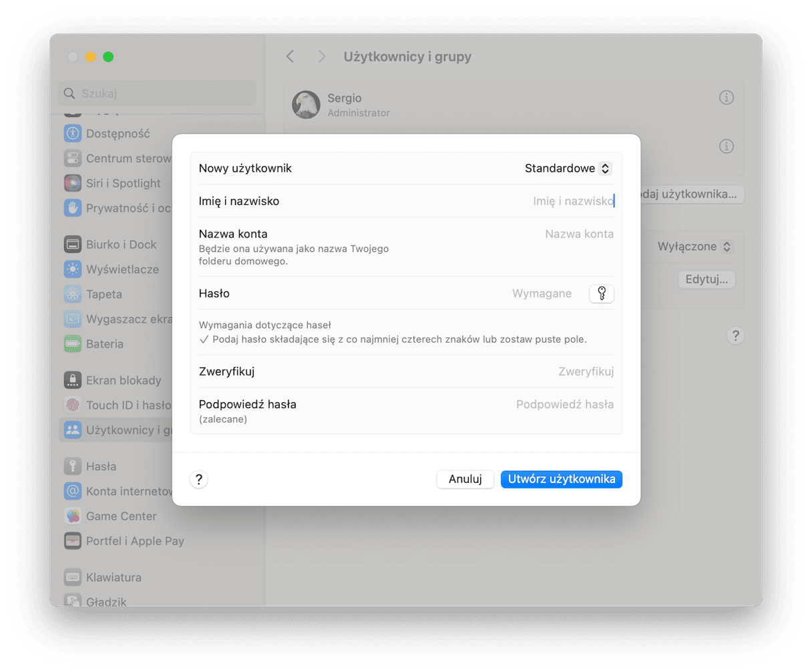Click the yellow minimize window button
This screenshot has height=672, width=812.
(x=91, y=57)
